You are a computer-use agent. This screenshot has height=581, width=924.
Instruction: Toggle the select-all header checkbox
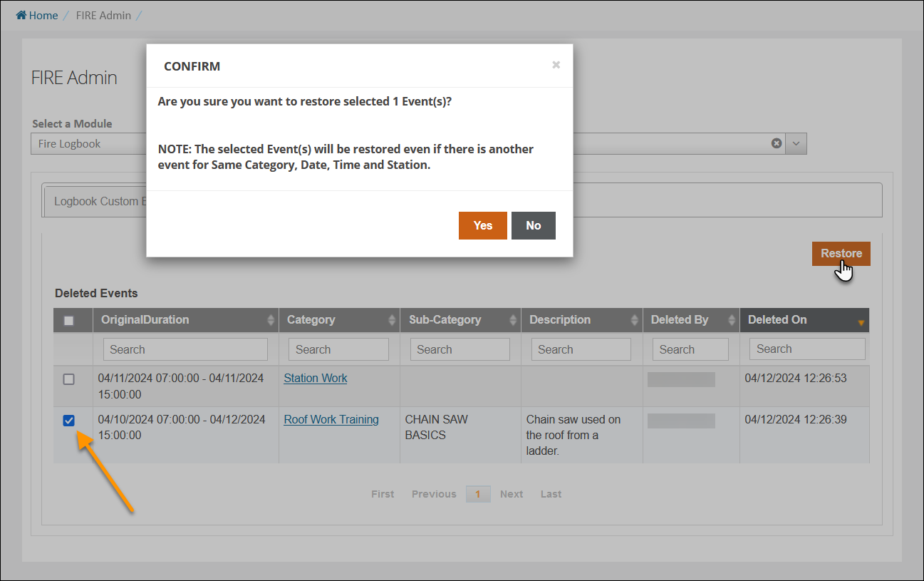click(69, 321)
